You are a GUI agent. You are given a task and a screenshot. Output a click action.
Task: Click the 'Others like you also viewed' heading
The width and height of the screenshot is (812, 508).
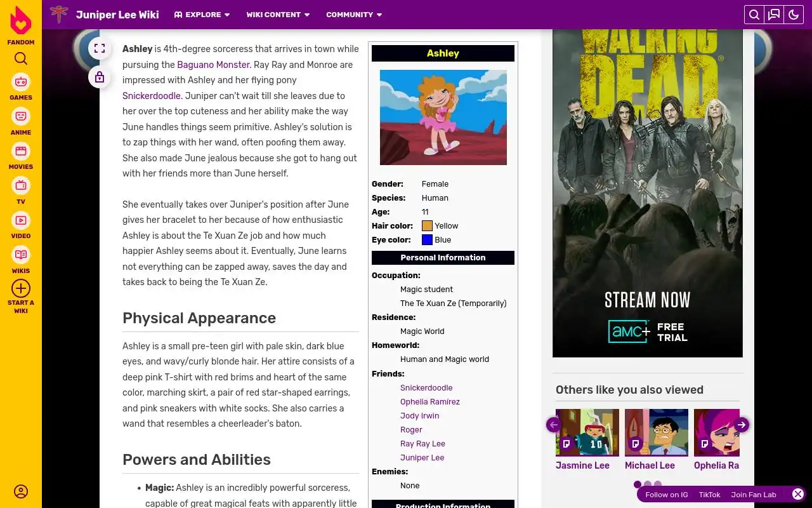click(x=629, y=390)
